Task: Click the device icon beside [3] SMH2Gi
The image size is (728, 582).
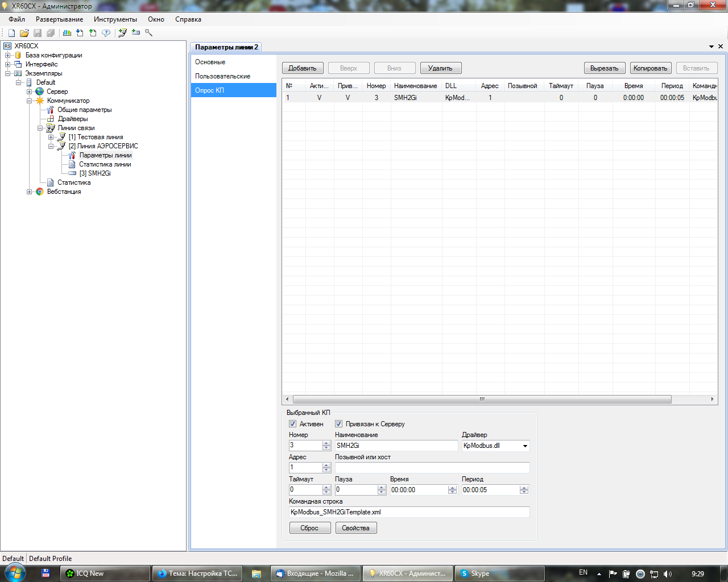Action: click(72, 173)
